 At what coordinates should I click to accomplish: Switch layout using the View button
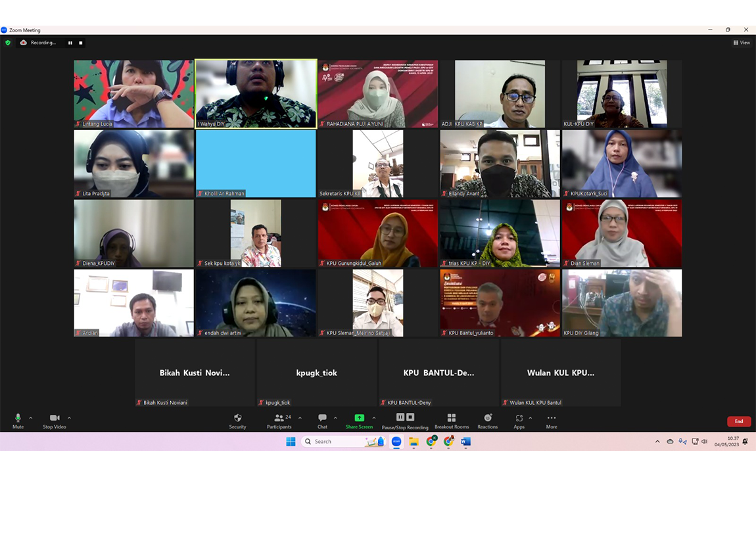tap(742, 43)
